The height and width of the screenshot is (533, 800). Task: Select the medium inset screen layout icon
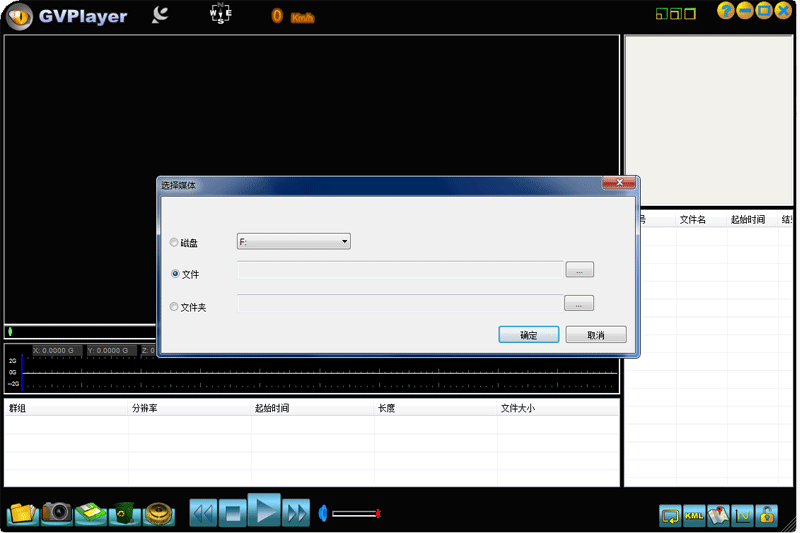676,14
